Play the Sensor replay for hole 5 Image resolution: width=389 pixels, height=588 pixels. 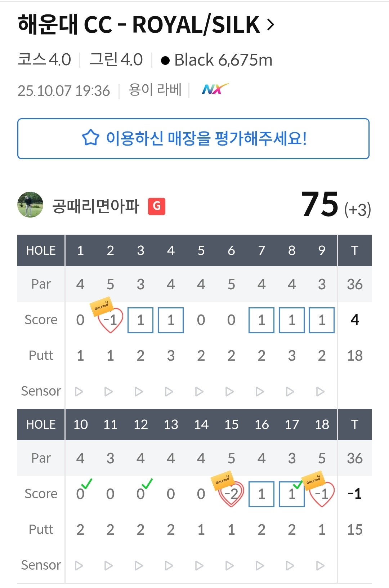199,392
